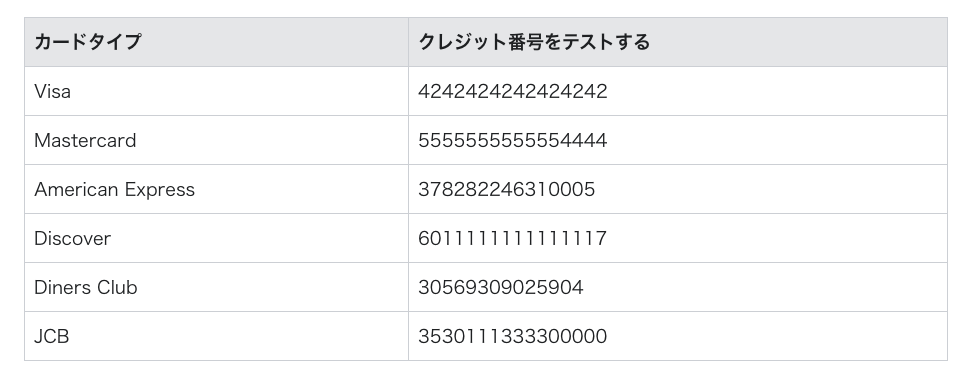Select Visa test number 4242424242424242

512,91
